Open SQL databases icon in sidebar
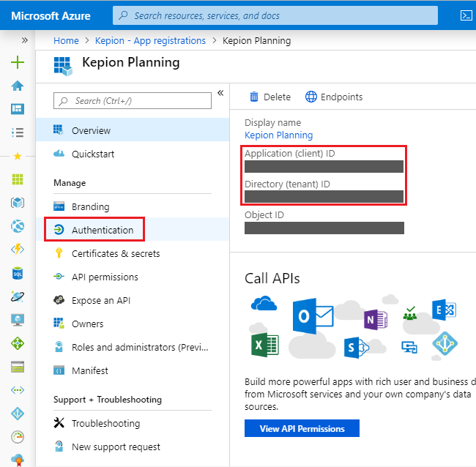Screen dimensions: 476x467 pos(18,273)
